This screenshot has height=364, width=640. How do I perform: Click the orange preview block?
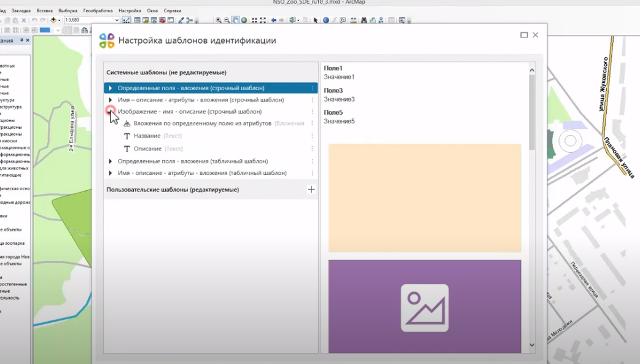tap(425, 198)
